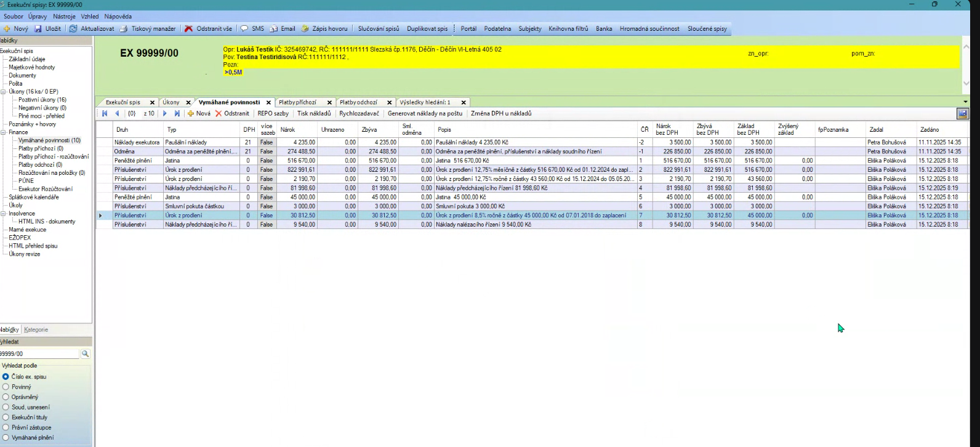This screenshot has height=447, width=980.
Task: Click the Aktualizovat refresh icon
Action: tap(73, 29)
